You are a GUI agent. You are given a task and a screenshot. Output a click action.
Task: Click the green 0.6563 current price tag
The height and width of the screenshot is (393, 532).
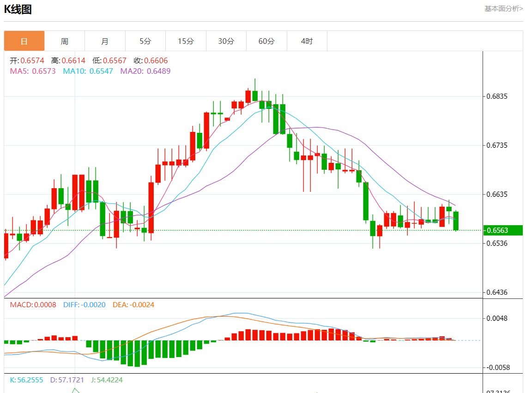click(503, 230)
